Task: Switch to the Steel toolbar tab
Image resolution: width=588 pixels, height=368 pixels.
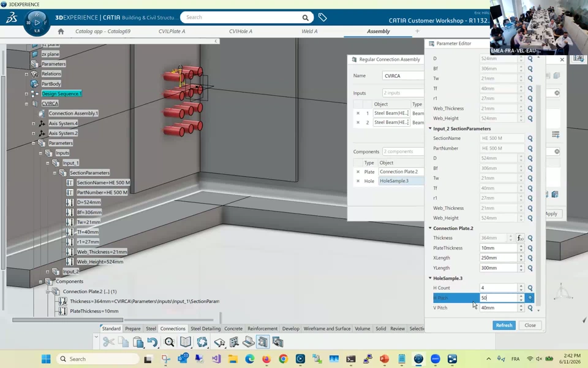Action: (151, 329)
